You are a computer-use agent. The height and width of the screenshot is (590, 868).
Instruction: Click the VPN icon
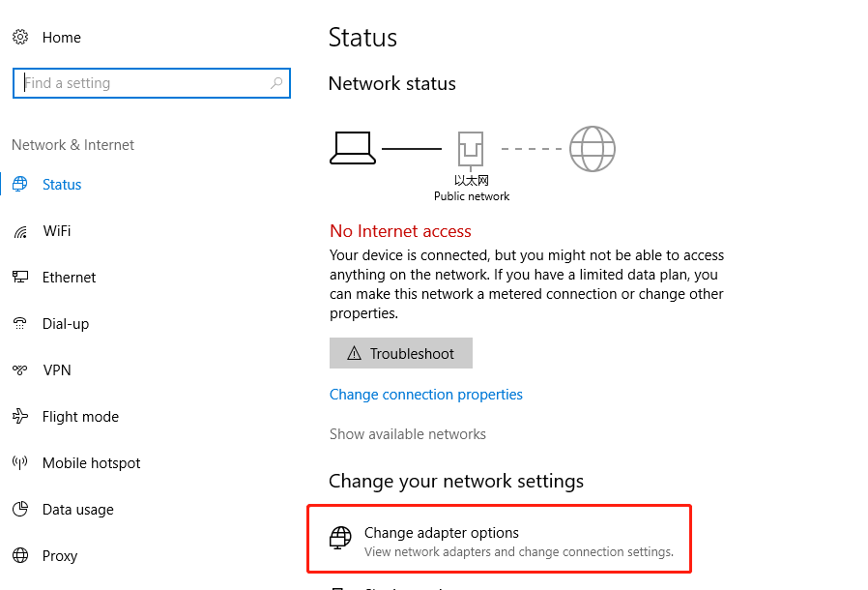(20, 369)
